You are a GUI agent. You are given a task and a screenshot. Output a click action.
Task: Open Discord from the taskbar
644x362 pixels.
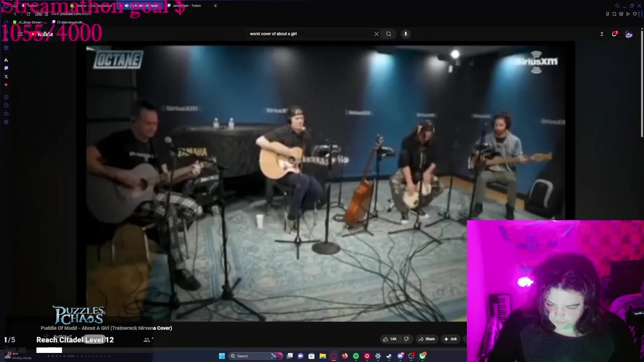[400, 356]
